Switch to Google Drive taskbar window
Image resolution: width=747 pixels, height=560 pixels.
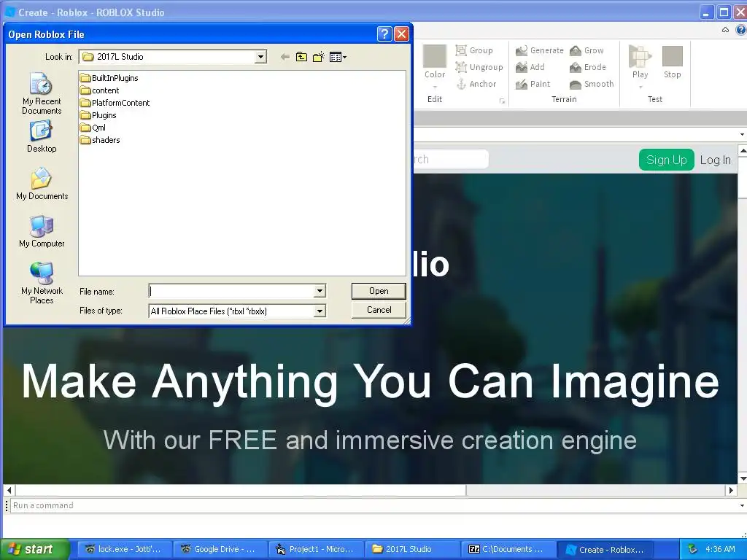[x=220, y=549]
